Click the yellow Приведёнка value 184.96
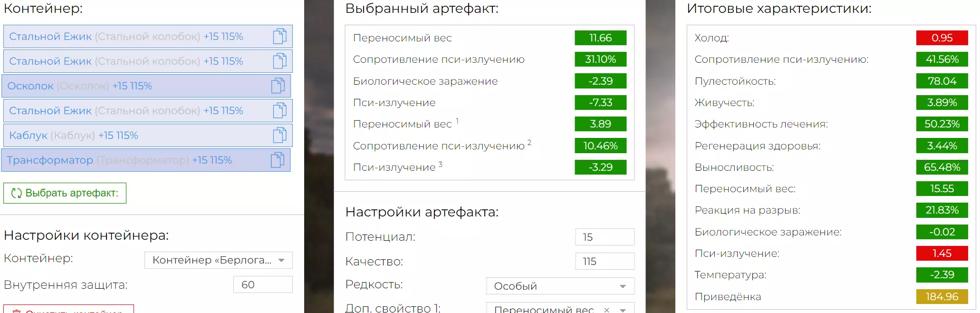980x313 pixels. (x=942, y=297)
